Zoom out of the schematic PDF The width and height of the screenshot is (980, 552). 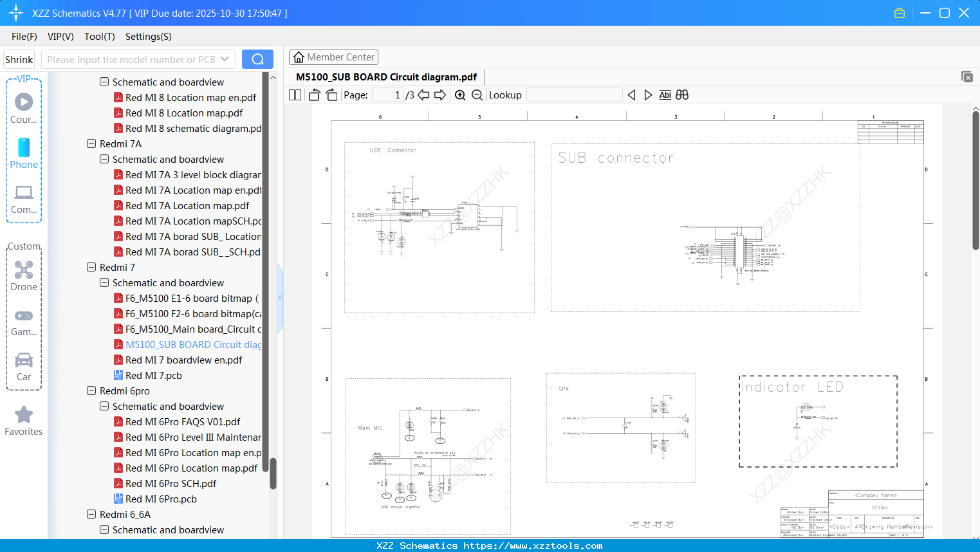click(477, 95)
